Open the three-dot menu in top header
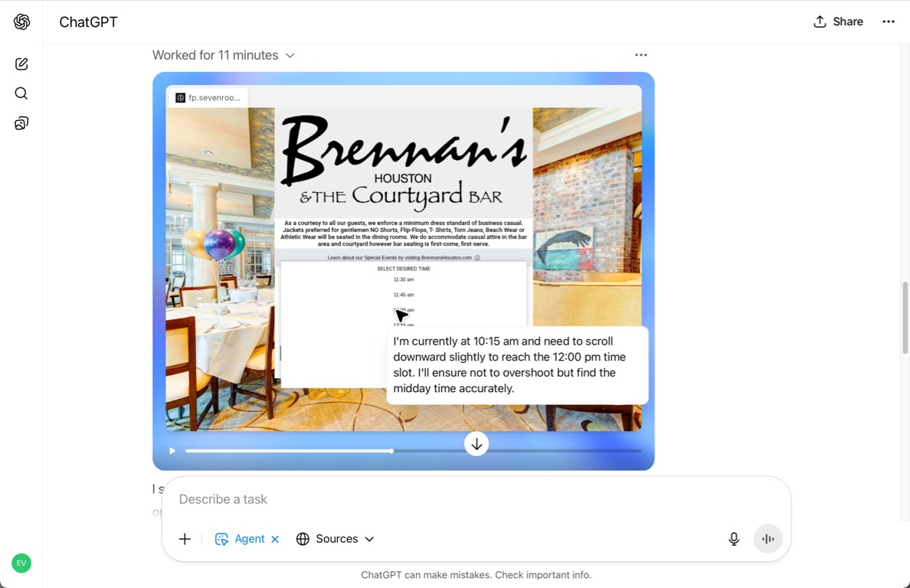 [x=889, y=21]
